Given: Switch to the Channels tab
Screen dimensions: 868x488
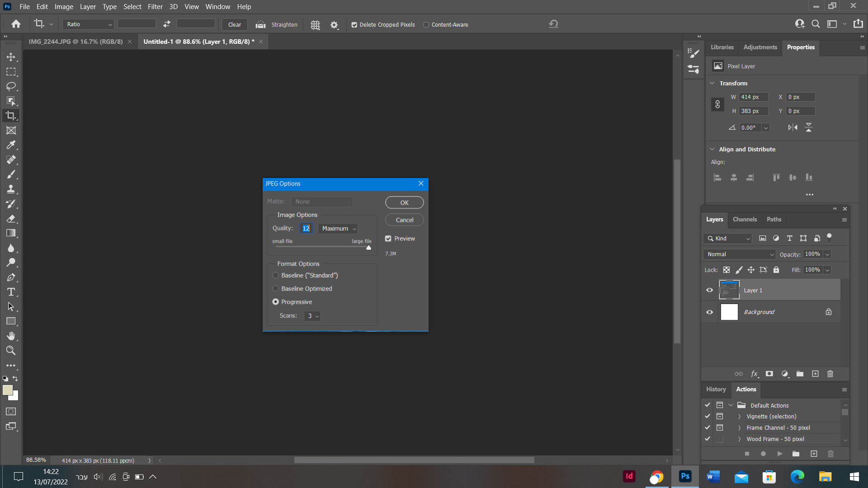Looking at the screenshot, I should click(x=745, y=220).
